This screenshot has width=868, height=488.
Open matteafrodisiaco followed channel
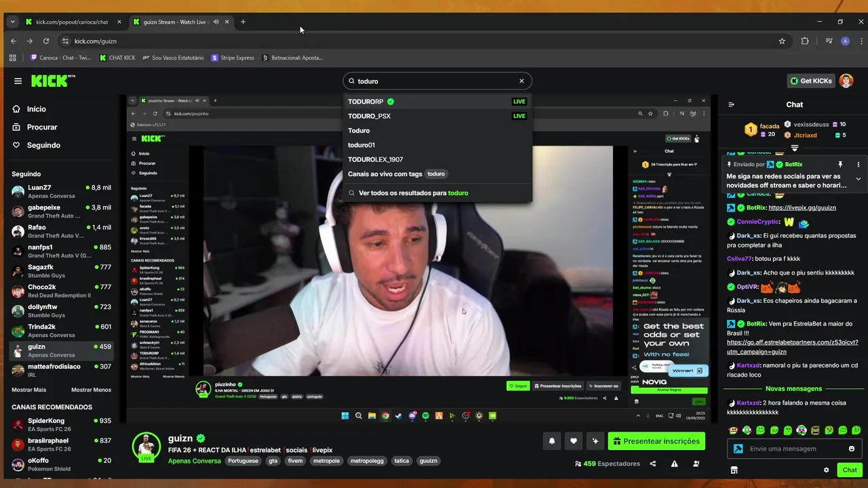click(61, 370)
